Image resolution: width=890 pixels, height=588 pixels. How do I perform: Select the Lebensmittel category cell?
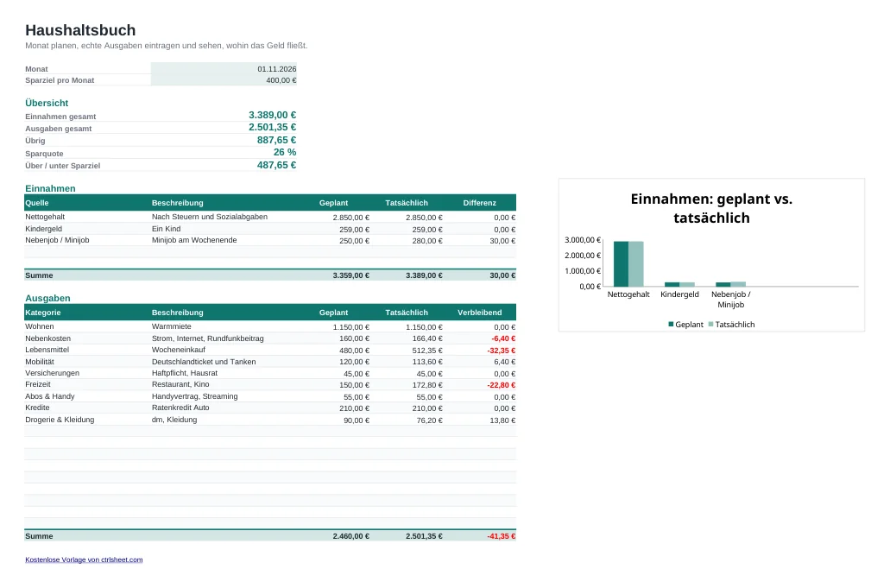(87, 350)
